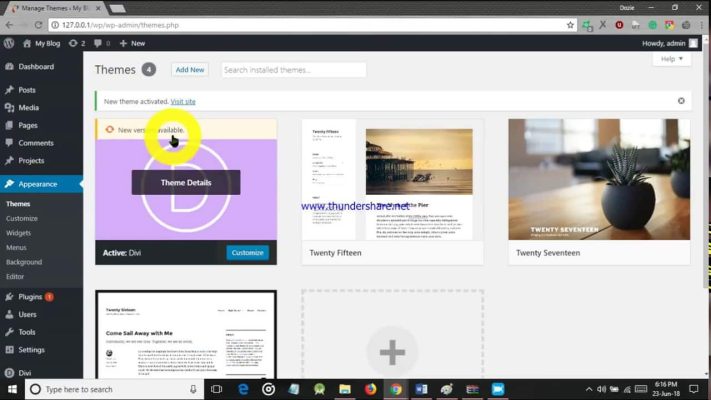Open Firefox from the taskbar
The image size is (711, 400).
370,389
